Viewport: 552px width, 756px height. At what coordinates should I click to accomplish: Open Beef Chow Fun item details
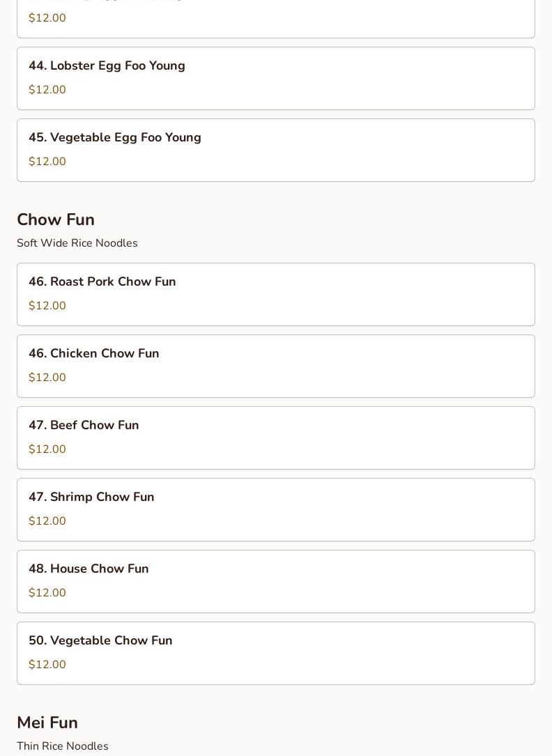275,437
